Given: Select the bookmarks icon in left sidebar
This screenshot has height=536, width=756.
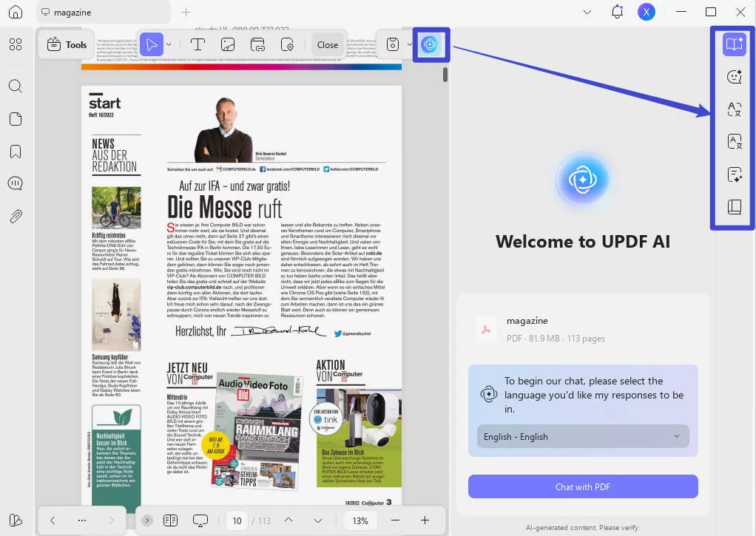Looking at the screenshot, I should tap(15, 151).
